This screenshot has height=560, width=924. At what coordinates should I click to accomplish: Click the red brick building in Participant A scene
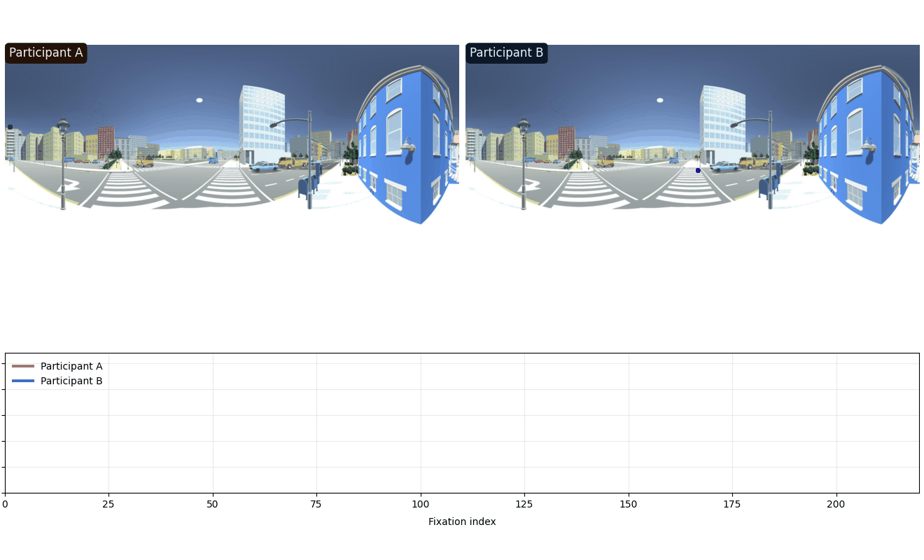coord(106,142)
